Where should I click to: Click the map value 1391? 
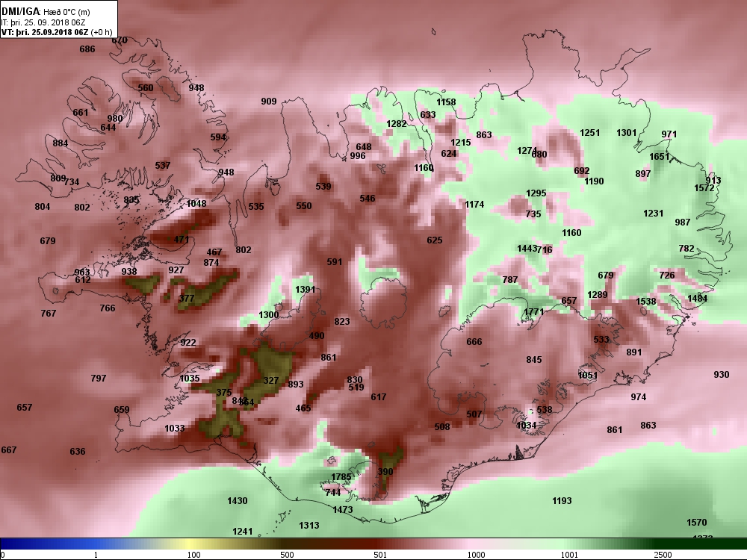tap(306, 290)
